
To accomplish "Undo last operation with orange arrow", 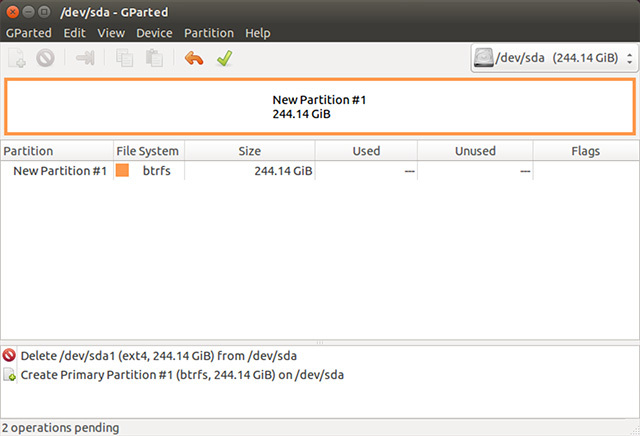I will pos(194,58).
